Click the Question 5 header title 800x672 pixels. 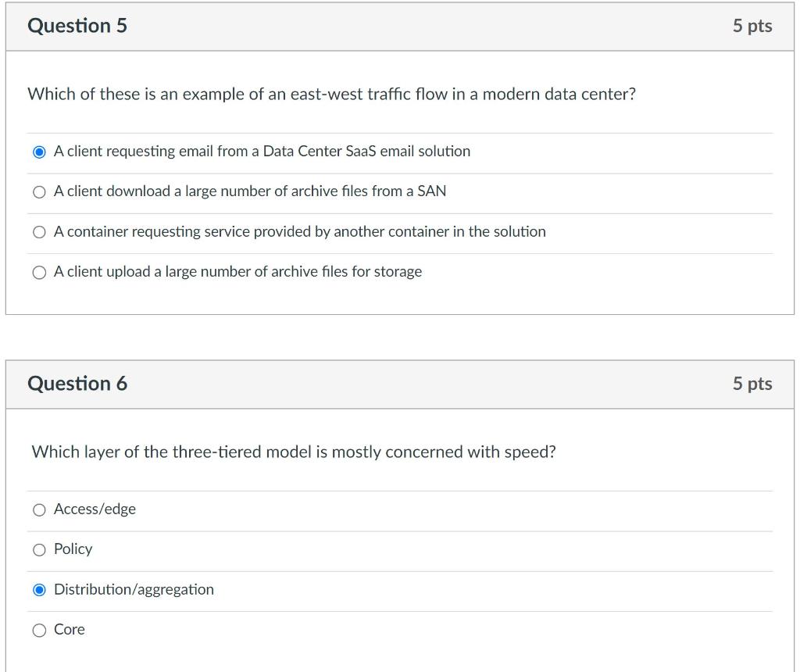pos(77,26)
